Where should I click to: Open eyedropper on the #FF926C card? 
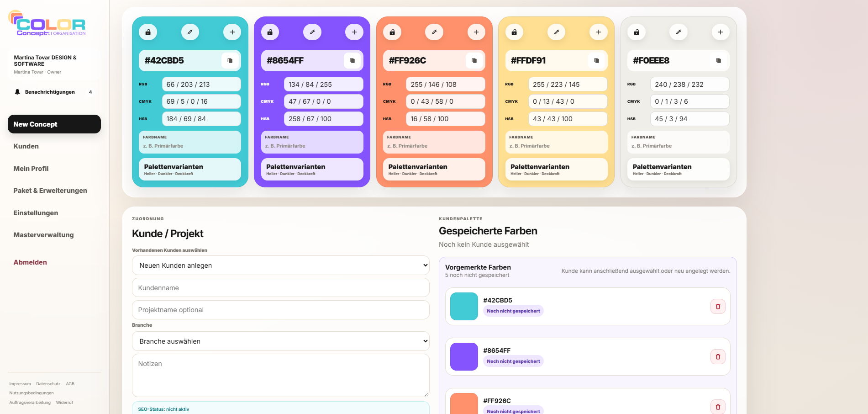point(434,32)
